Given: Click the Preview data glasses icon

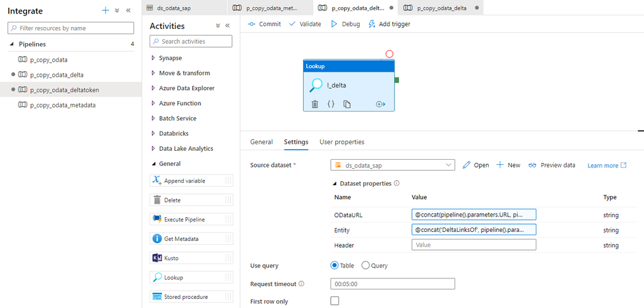Looking at the screenshot, I should click(532, 165).
